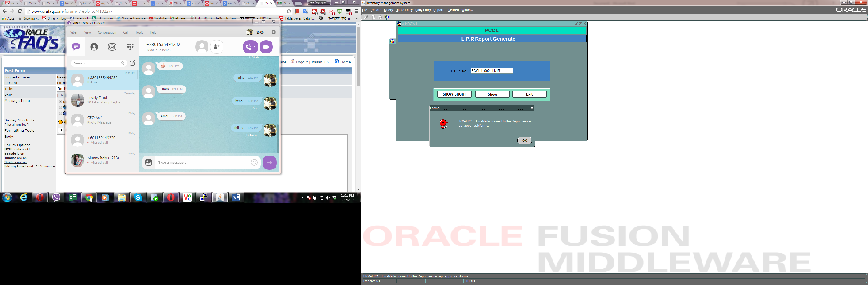The width and height of the screenshot is (868, 285).
Task: Open the Query menu
Action: (x=389, y=10)
